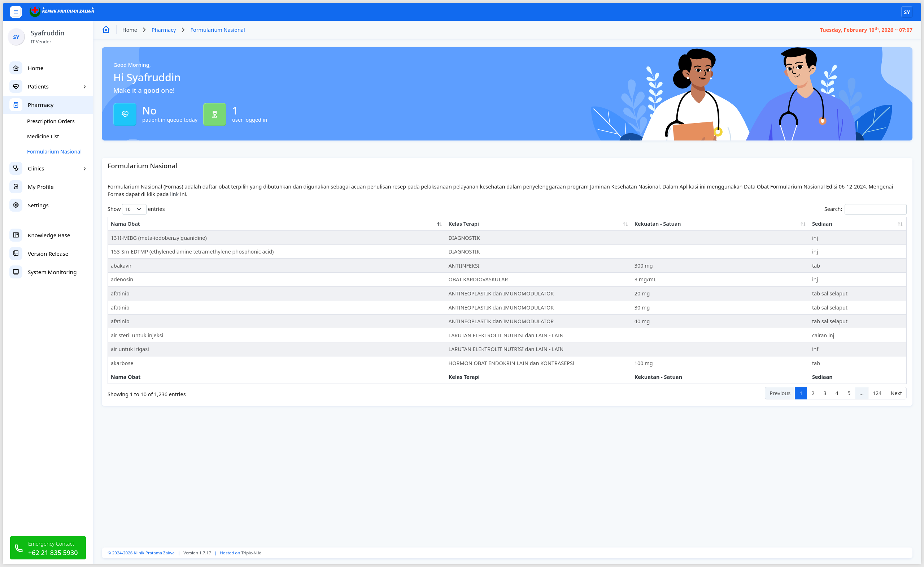The height and width of the screenshot is (567, 924).
Task: Go to pagination page 124
Action: tap(877, 393)
